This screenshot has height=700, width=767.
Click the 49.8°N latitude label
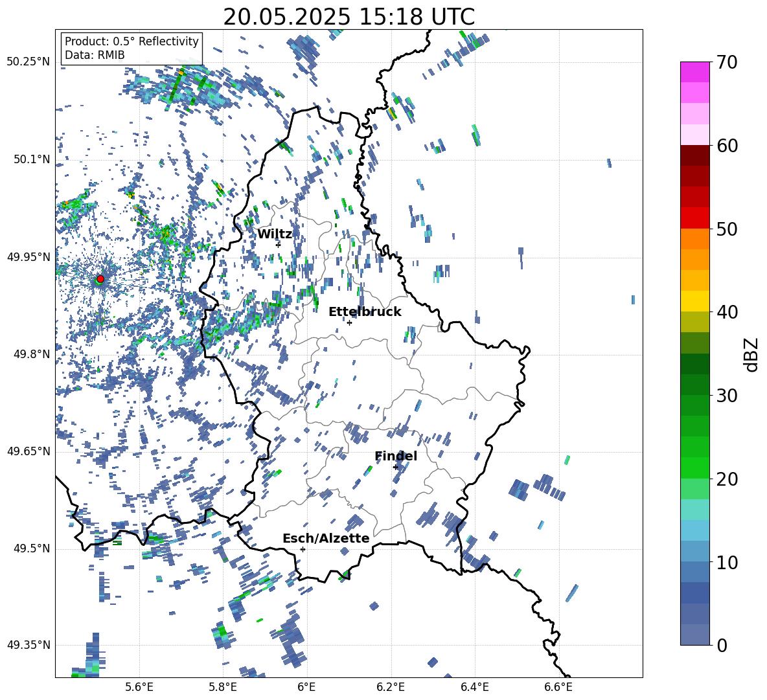pyautogui.click(x=32, y=354)
